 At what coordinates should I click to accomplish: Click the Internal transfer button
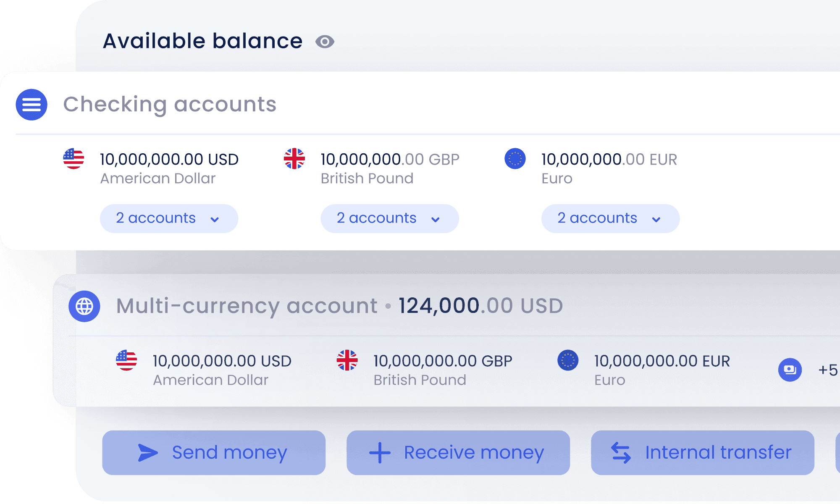(703, 453)
